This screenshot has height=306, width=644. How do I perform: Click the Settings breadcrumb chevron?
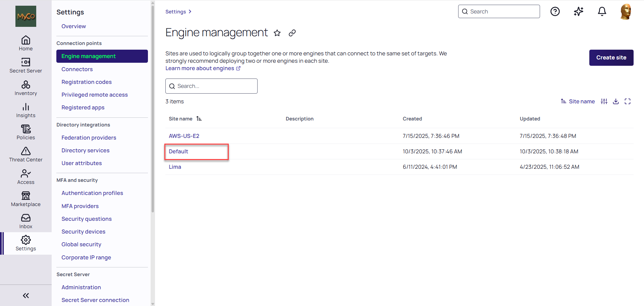point(190,12)
